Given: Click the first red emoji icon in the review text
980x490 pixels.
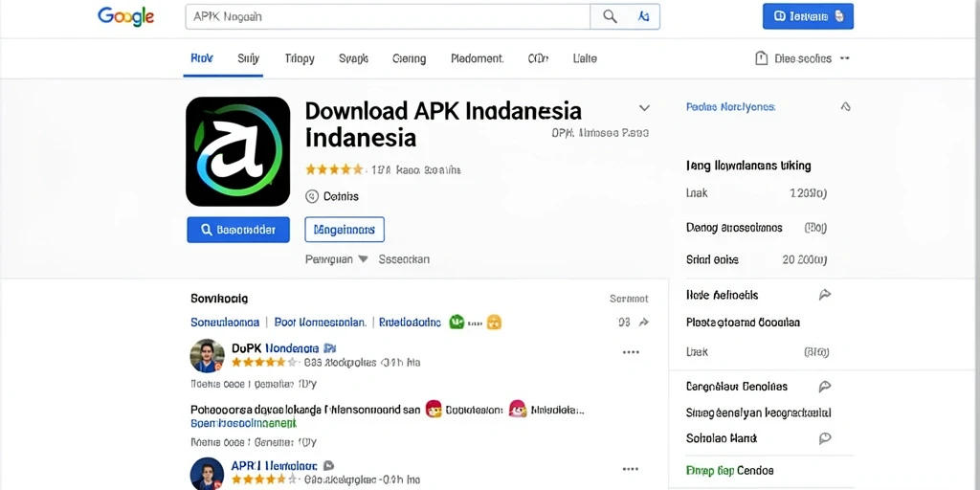Looking at the screenshot, I should tap(434, 410).
